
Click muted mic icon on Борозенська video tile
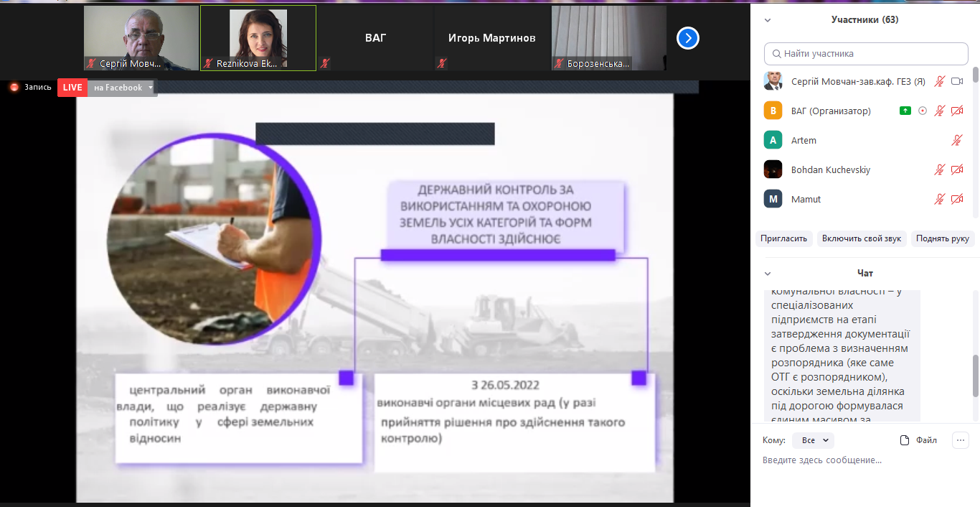click(x=559, y=64)
